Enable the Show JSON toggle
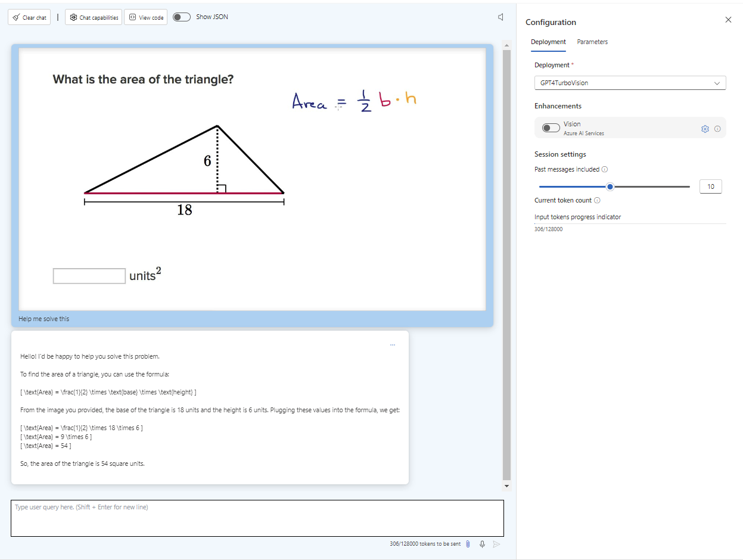743x560 pixels. 182,17
